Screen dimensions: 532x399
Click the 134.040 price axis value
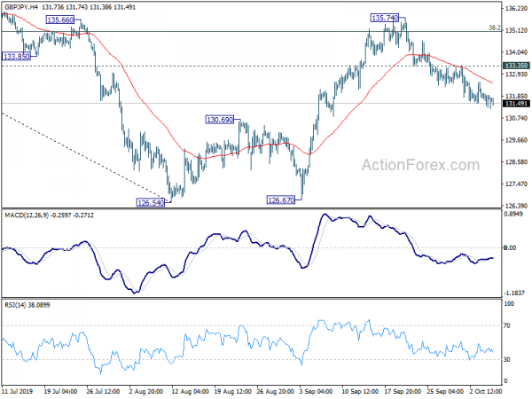pos(516,52)
